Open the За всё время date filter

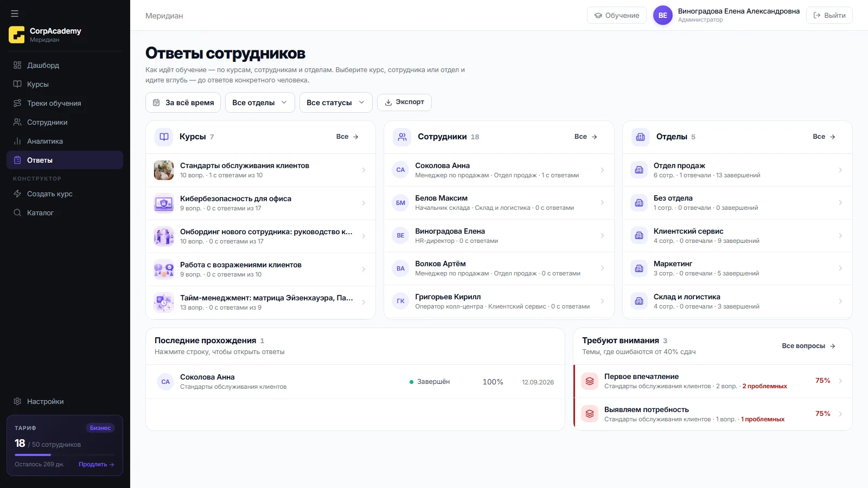pos(183,102)
